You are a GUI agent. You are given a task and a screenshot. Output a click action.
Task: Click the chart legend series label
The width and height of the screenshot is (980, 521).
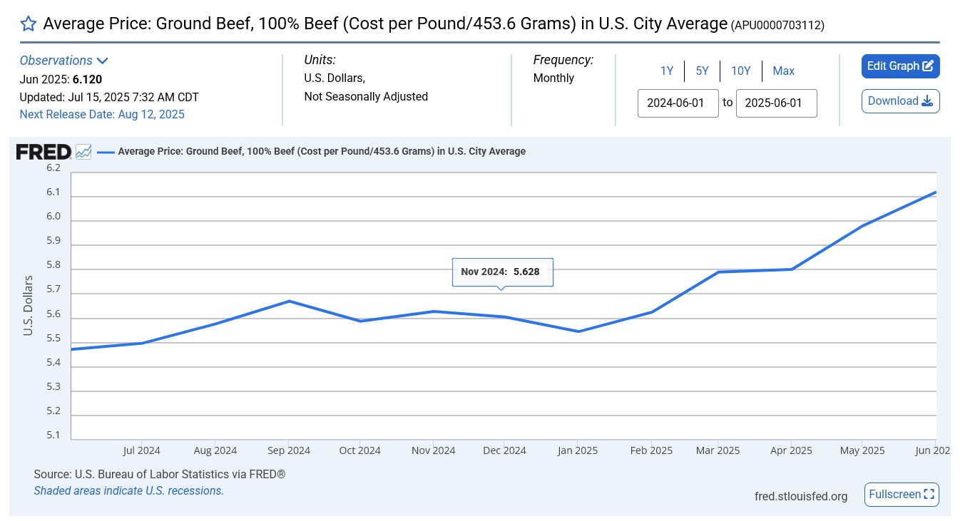321,151
